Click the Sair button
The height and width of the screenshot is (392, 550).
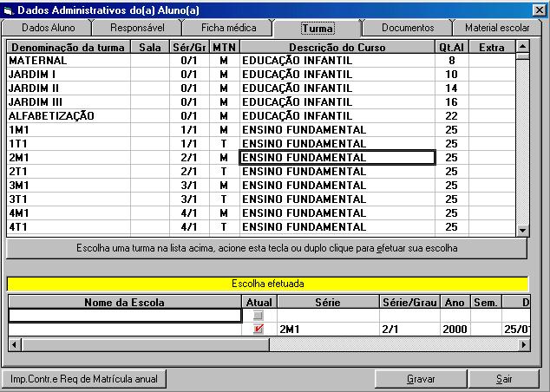pyautogui.click(x=504, y=379)
